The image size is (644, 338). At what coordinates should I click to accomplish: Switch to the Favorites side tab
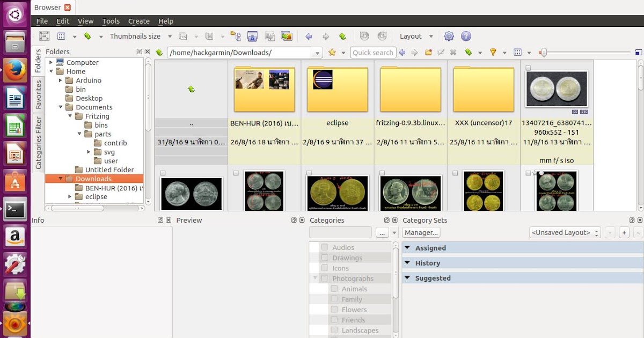(x=38, y=94)
